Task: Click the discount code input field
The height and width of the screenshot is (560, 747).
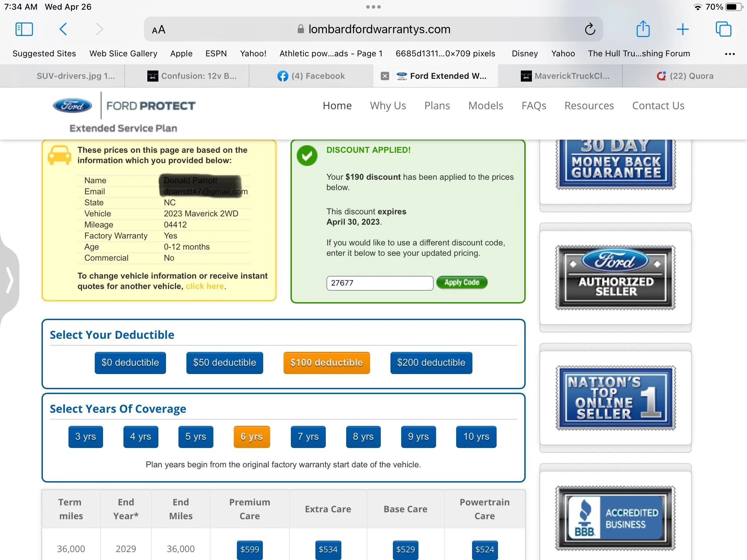Action: pos(380,283)
